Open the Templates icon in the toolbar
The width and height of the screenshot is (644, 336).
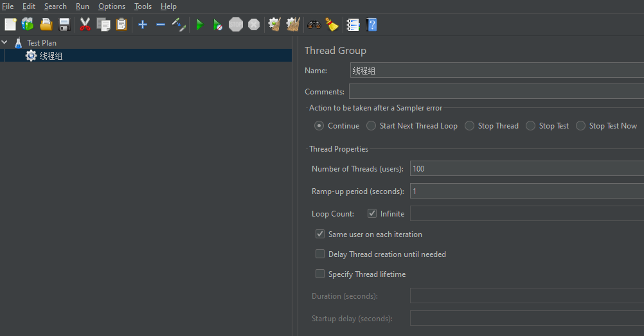(28, 25)
